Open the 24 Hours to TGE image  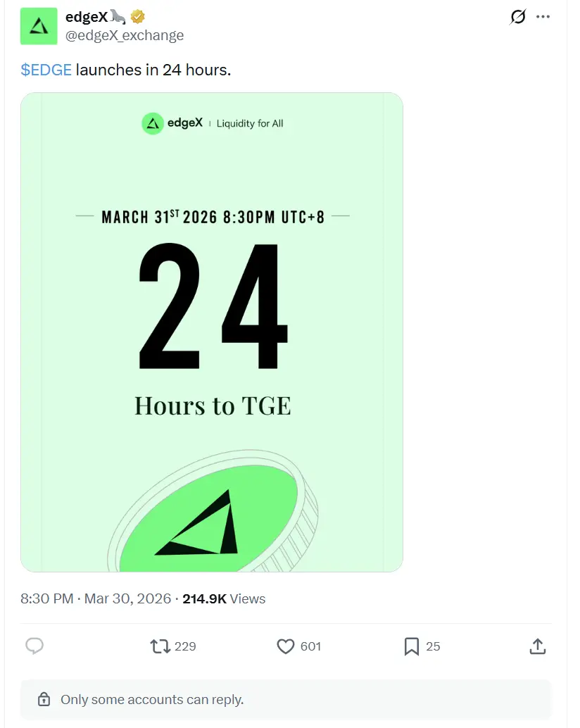click(212, 332)
